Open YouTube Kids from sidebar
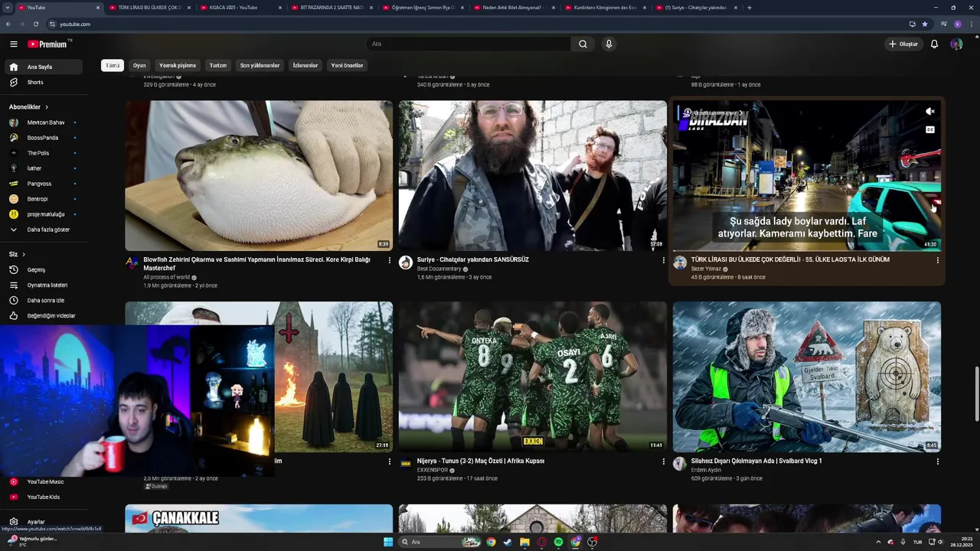Viewport: 980px width, 551px height. pos(44,497)
